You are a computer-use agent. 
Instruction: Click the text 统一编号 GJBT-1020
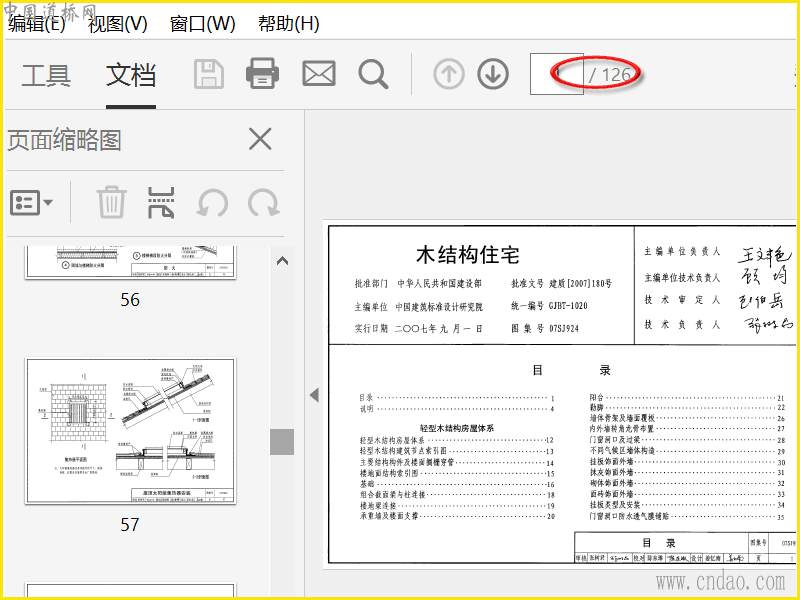pyautogui.click(x=549, y=306)
